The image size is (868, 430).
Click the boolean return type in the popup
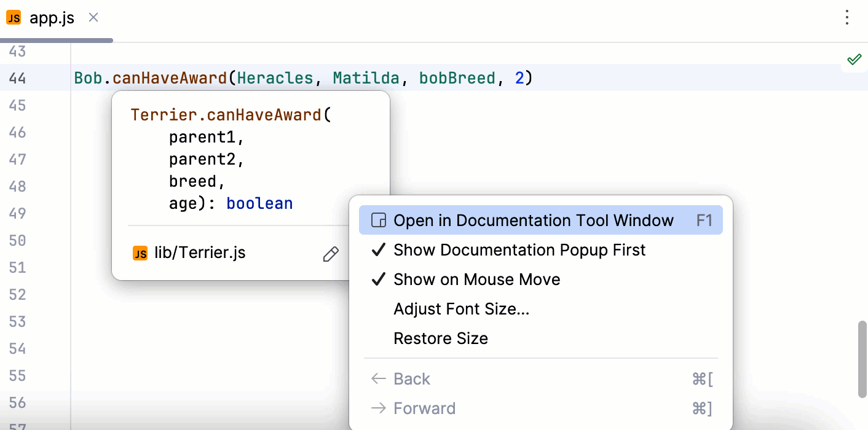coord(259,203)
